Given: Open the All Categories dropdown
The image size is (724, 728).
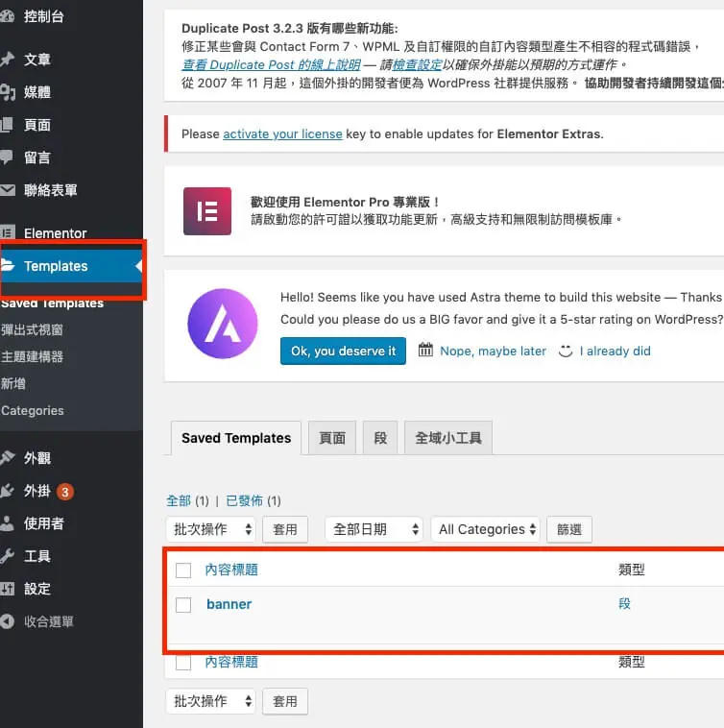Looking at the screenshot, I should (x=486, y=529).
